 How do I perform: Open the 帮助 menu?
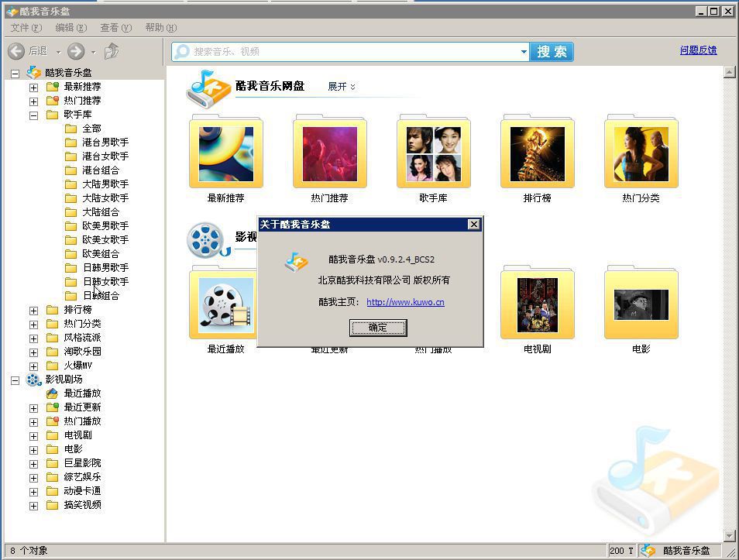click(160, 28)
